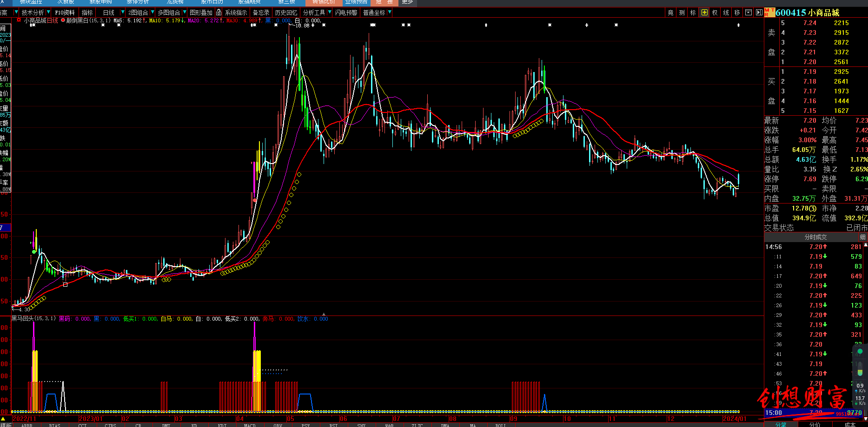Click the 图形叠加 toolbar button

(x=201, y=13)
